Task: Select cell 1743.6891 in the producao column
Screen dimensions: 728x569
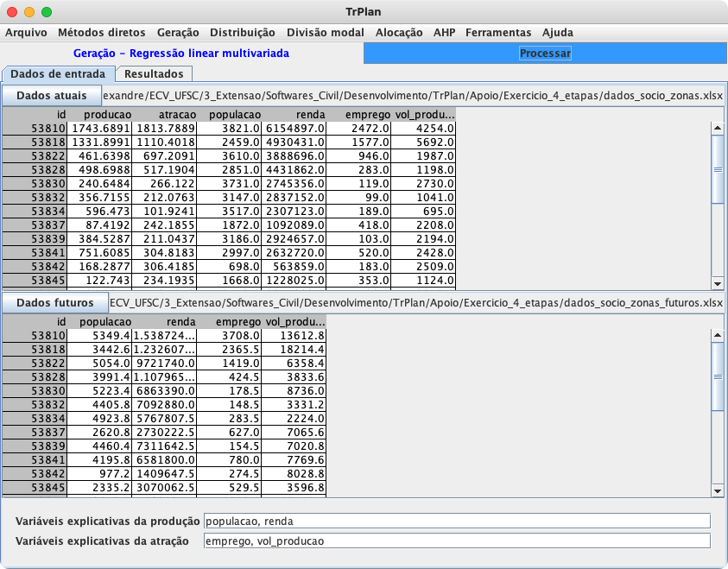Action: pyautogui.click(x=99, y=128)
